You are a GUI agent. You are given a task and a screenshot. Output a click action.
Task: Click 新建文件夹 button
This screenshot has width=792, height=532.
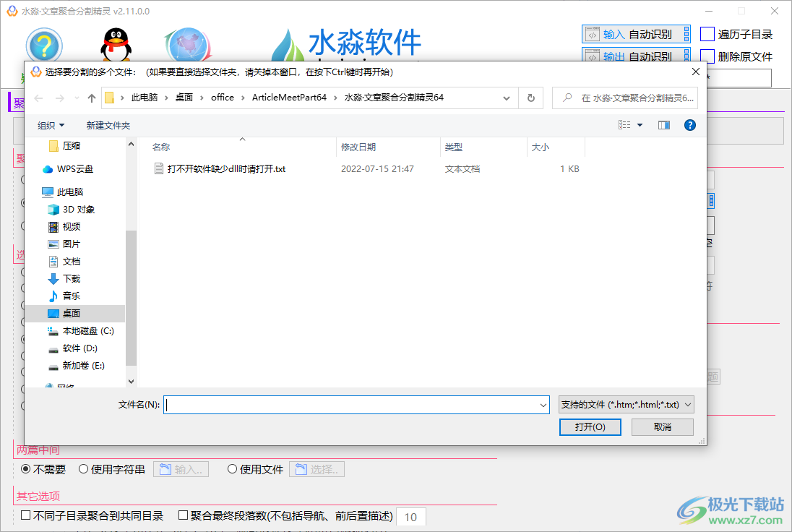(108, 125)
